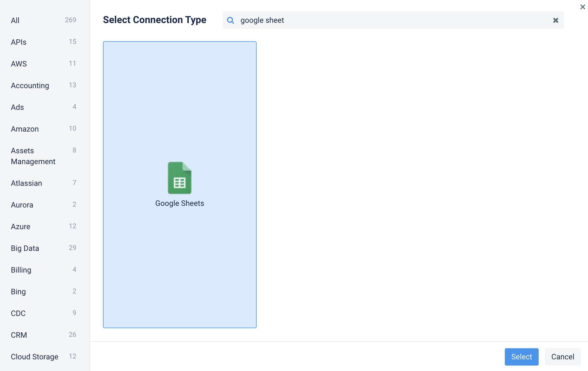Close the dialog with top-right X
Viewport: 588px width, 371px height.
[582, 7]
